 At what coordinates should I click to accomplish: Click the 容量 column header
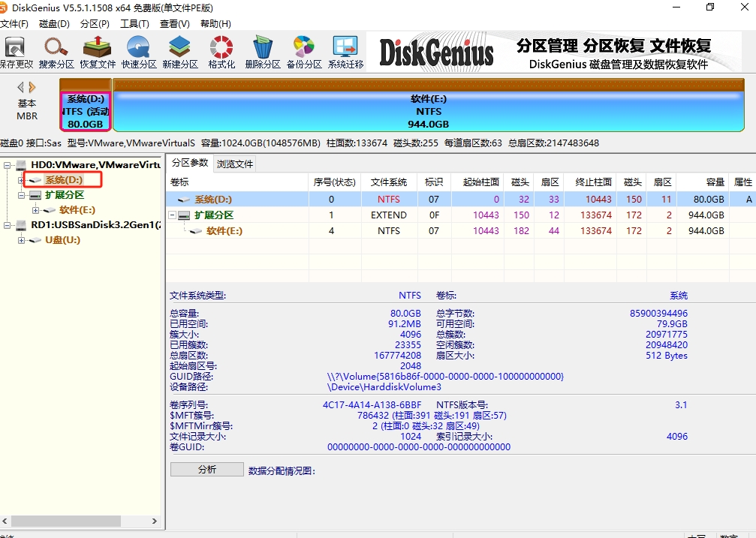click(x=703, y=182)
